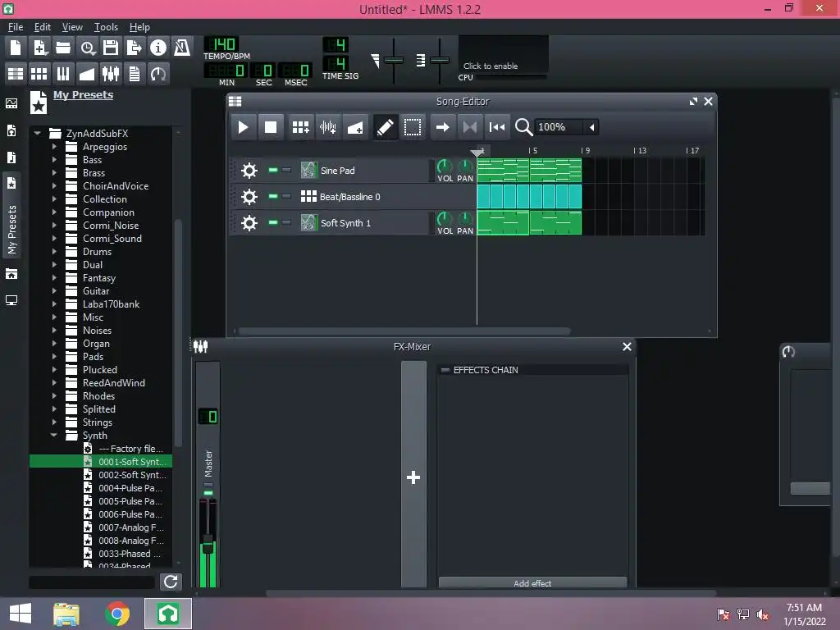The image size is (840, 630).
Task: Show Beat+Bassline Editor toolbar icon
Action: [39, 73]
